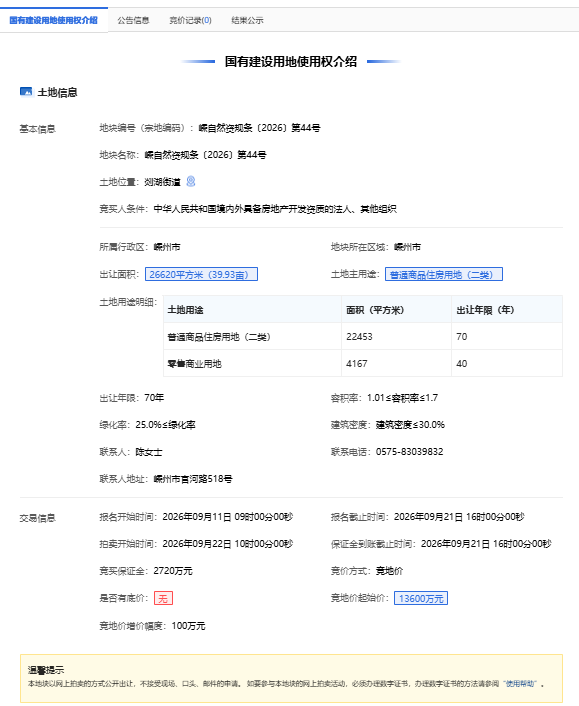Switch to the 竞价记录(0) tab
This screenshot has width=579, height=706.
(x=190, y=20)
